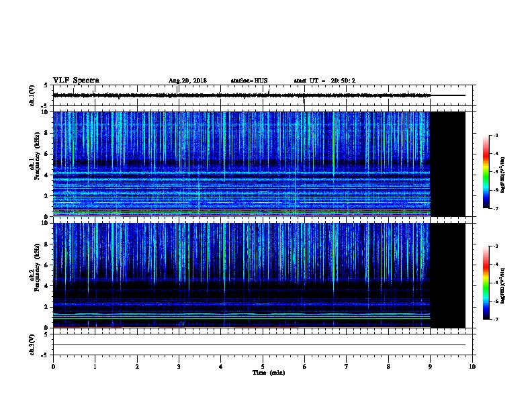Select the "start UT = 20:50: 2" text
The image size is (532, 411).
[324, 81]
